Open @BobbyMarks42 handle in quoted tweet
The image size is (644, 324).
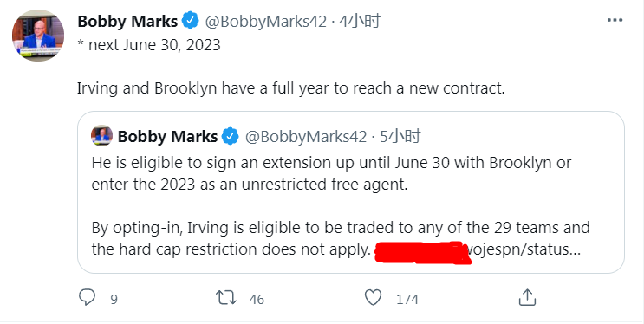tap(306, 136)
